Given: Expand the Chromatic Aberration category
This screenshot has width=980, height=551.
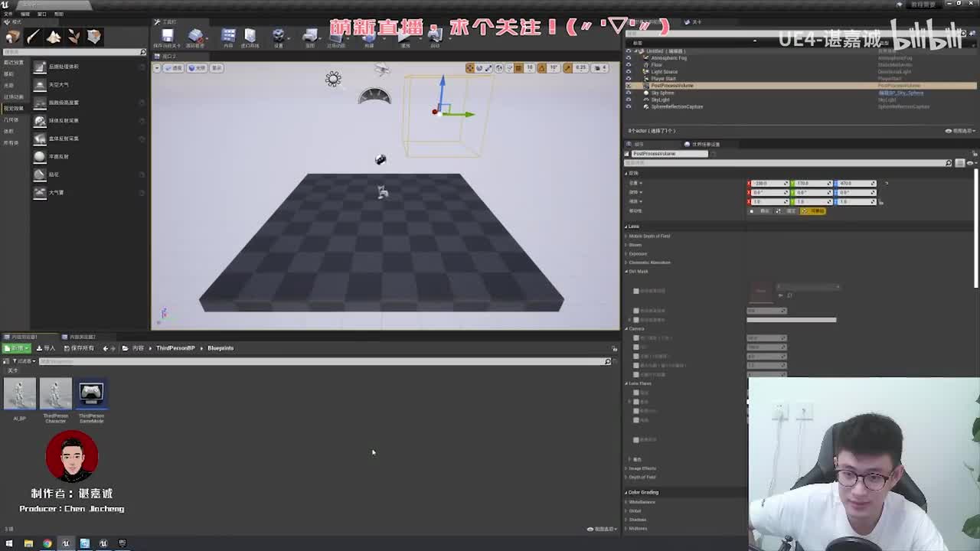Looking at the screenshot, I should pyautogui.click(x=626, y=262).
